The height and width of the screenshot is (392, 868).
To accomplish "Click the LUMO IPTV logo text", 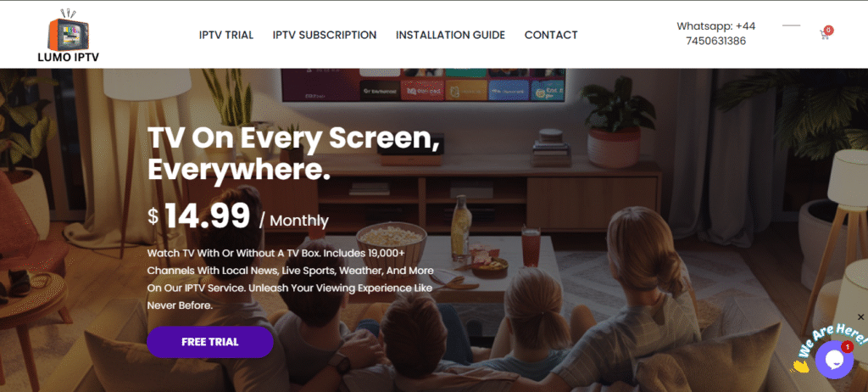I will pos(68,57).
